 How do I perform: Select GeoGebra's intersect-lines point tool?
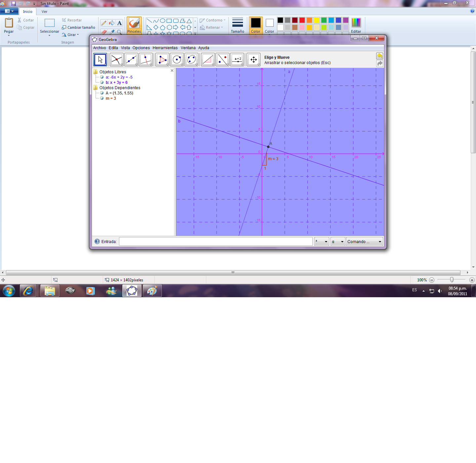[x=117, y=60]
